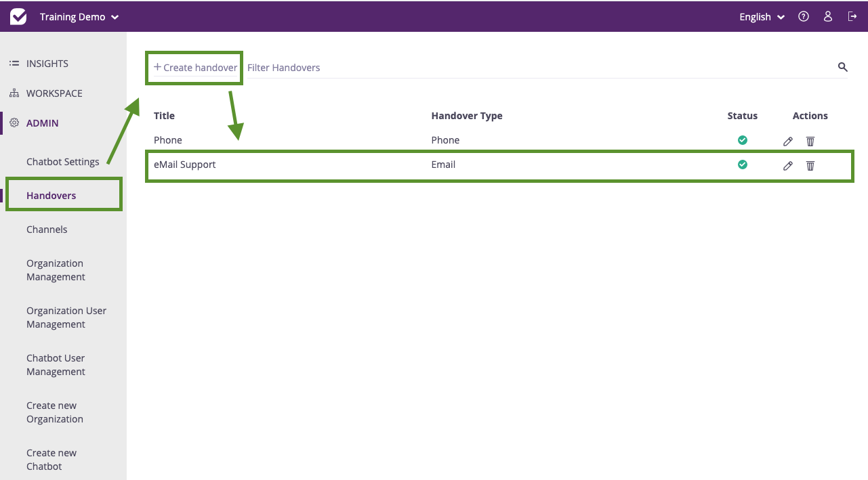Click the search magnifier icon

[842, 67]
